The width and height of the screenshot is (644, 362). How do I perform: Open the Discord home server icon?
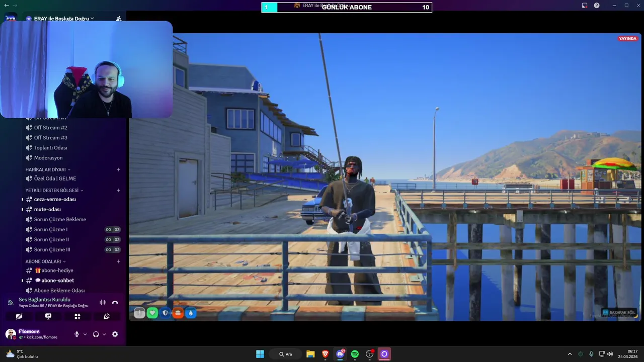(x=11, y=18)
